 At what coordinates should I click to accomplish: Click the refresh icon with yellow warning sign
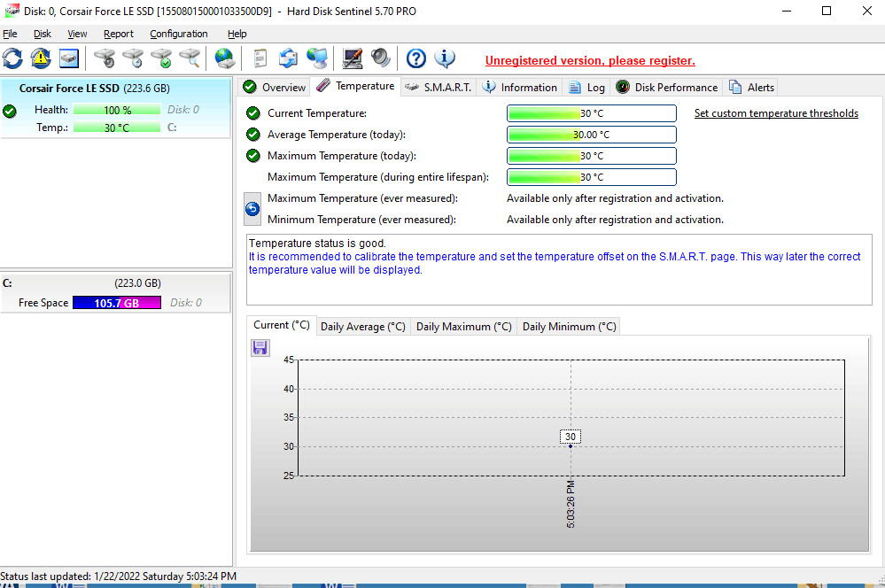[x=41, y=58]
